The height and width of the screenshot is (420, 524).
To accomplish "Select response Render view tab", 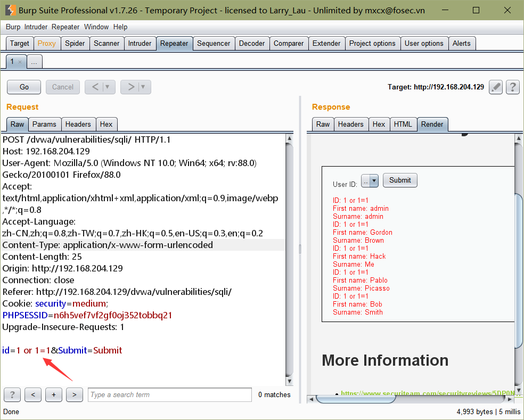I will [432, 124].
